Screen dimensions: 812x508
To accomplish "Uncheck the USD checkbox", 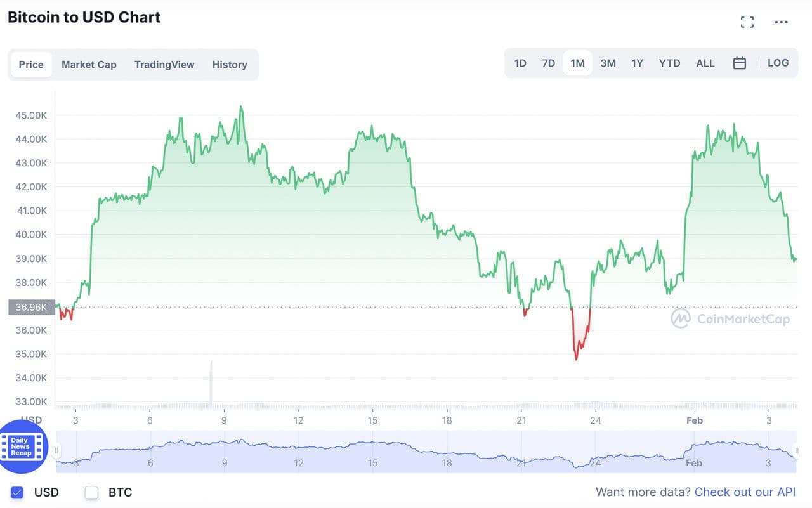I will (x=17, y=492).
